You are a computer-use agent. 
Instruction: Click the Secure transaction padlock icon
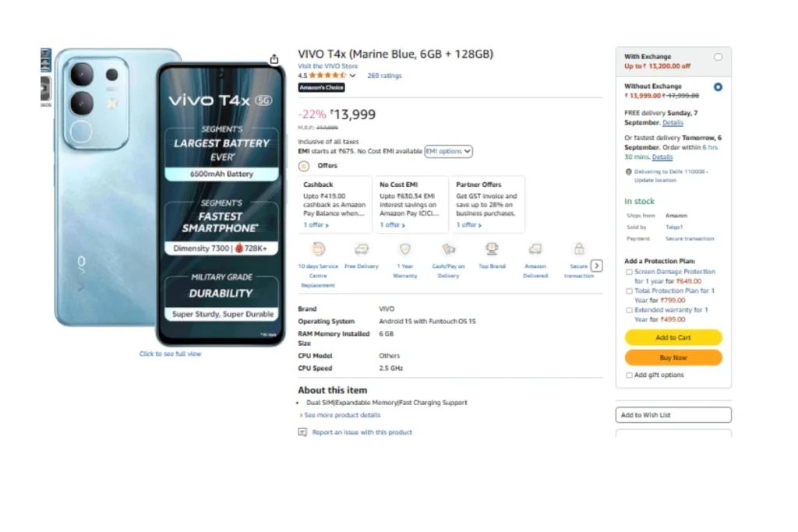(x=579, y=249)
